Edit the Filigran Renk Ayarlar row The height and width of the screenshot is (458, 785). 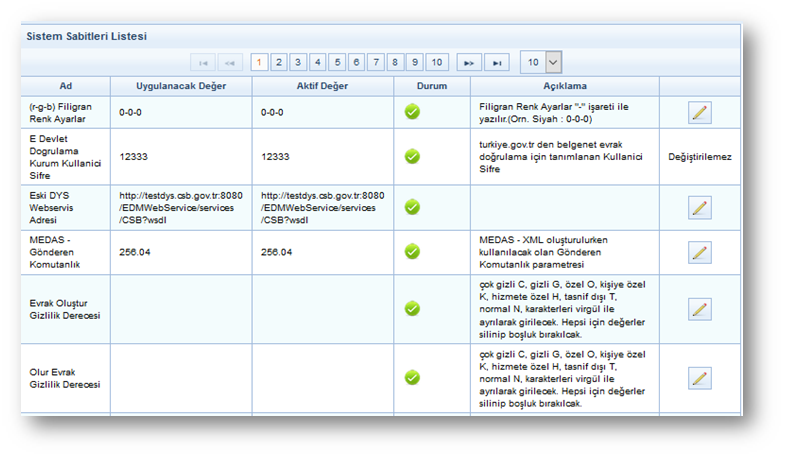coord(699,113)
